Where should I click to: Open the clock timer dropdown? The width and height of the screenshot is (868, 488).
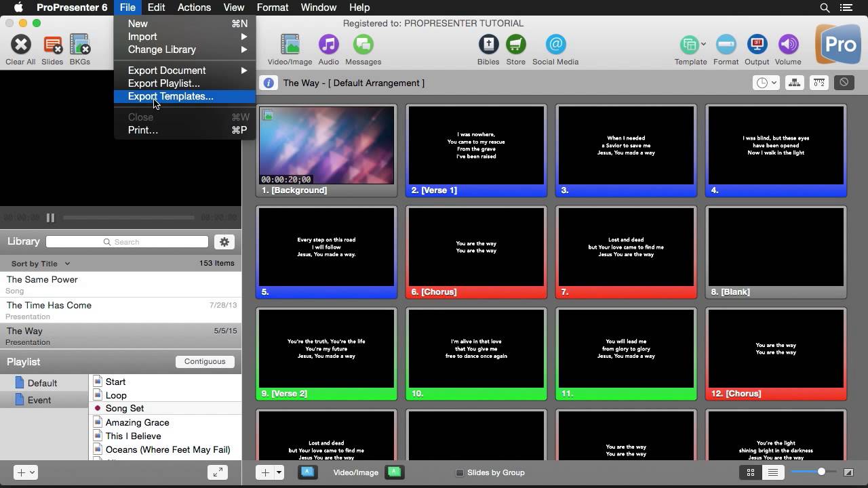766,83
